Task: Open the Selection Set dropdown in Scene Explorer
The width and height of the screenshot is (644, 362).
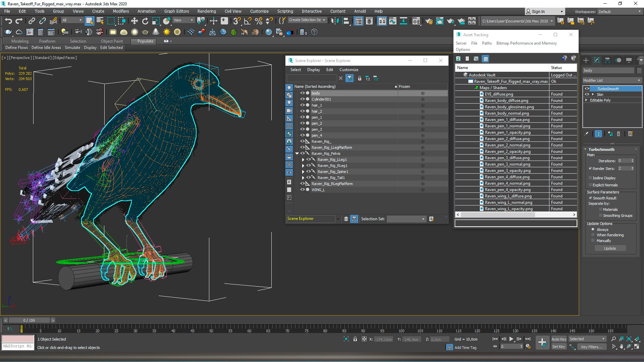Action: (406, 219)
